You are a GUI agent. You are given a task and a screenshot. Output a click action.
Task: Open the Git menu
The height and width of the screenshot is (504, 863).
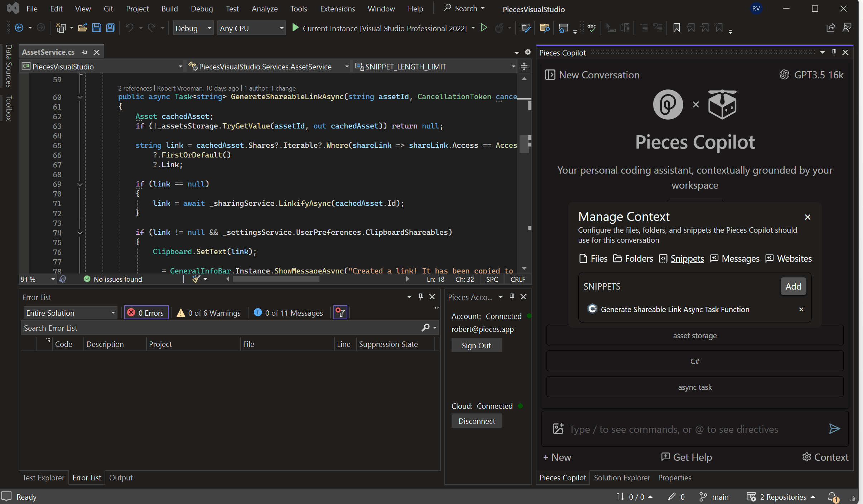(108, 9)
